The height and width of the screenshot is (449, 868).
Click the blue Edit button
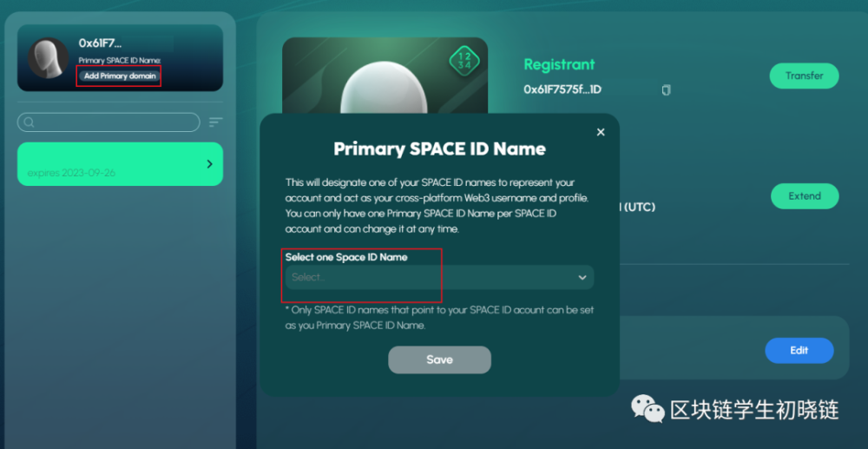[799, 351]
